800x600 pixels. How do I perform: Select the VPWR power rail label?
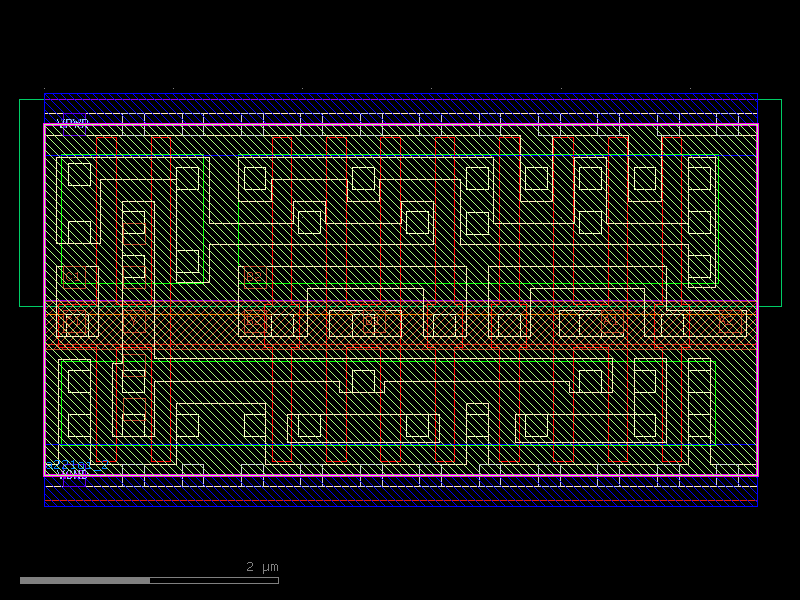coord(72,122)
